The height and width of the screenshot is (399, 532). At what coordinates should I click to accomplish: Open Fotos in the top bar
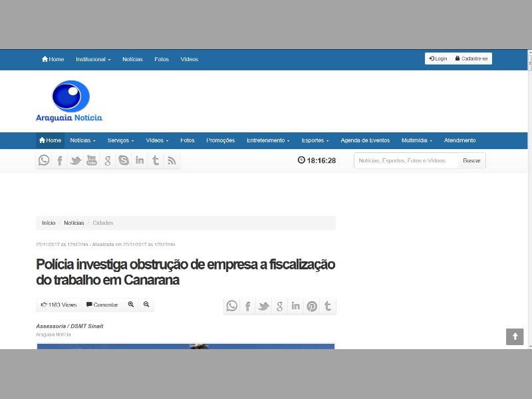162,59
